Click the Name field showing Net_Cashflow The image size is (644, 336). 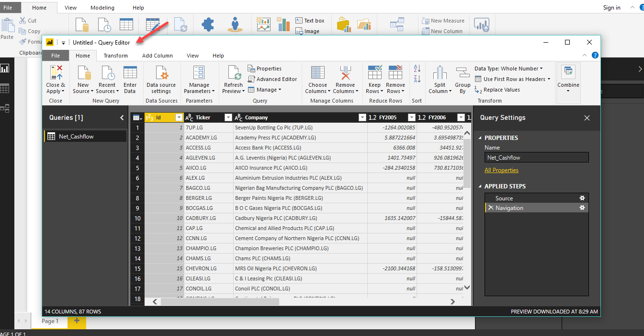tap(536, 157)
